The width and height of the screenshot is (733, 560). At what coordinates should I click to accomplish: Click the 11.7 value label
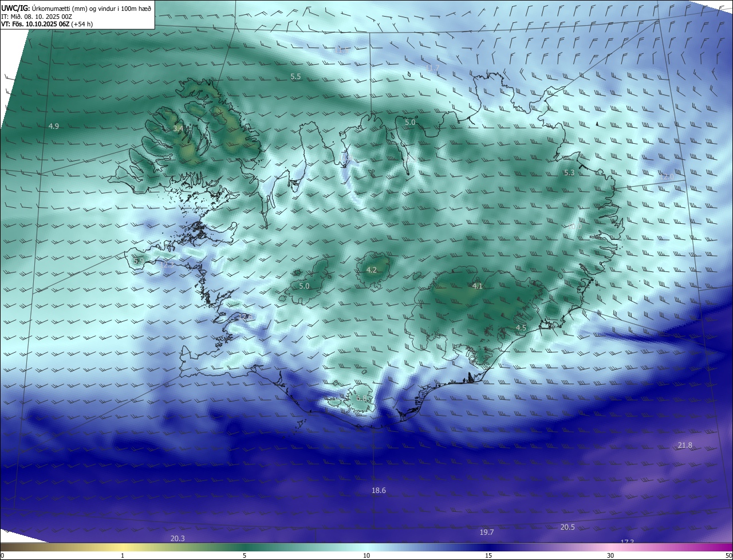coord(433,68)
